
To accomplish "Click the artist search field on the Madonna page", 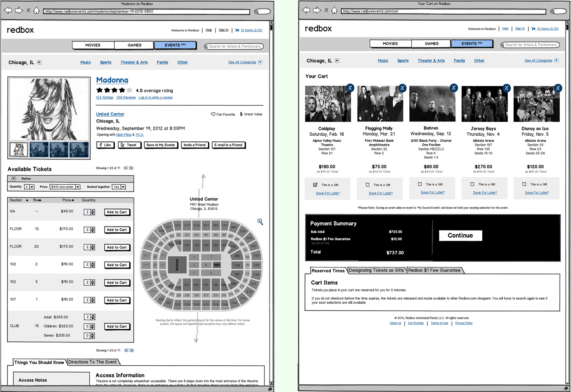I will tap(234, 47).
